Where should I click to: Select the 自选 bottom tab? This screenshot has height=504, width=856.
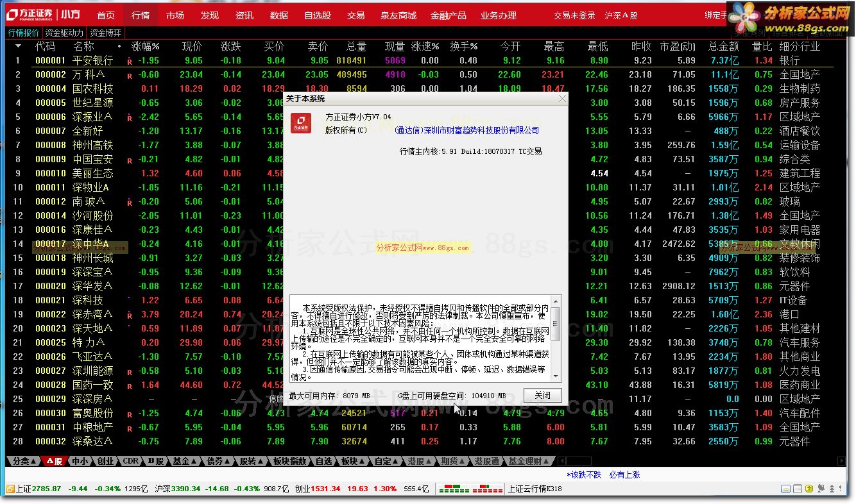323,461
